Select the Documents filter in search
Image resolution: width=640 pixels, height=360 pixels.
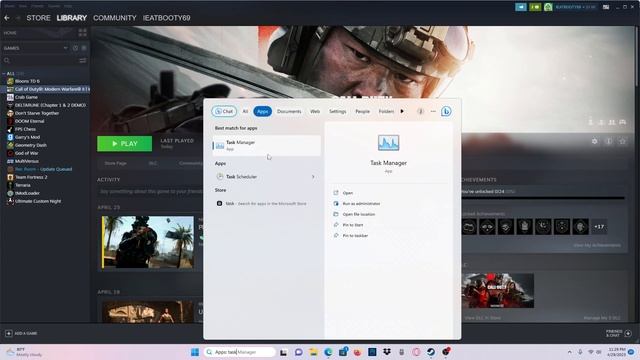[x=289, y=111]
